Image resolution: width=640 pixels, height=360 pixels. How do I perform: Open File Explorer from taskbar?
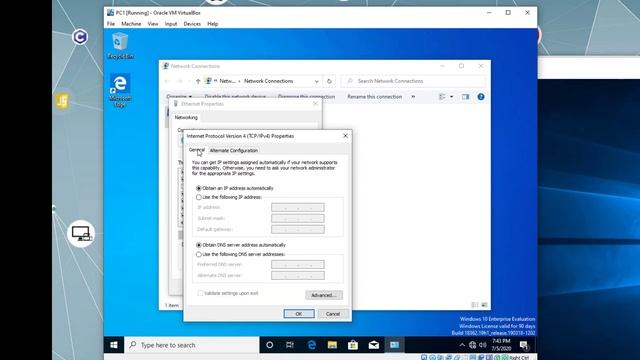[332, 345]
